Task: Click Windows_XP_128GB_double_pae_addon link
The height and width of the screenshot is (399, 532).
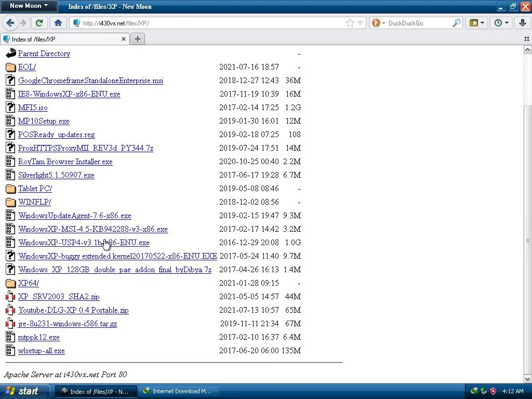Action: click(x=115, y=270)
